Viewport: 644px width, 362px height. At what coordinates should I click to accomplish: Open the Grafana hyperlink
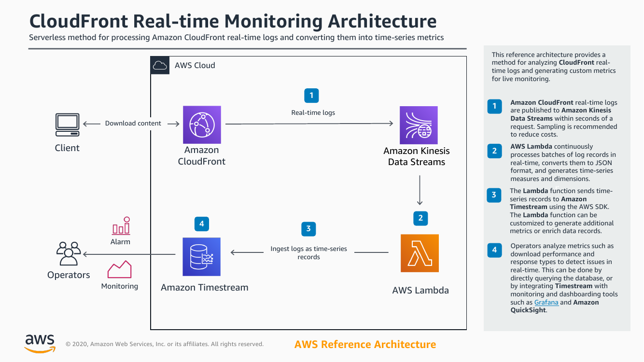coord(546,302)
